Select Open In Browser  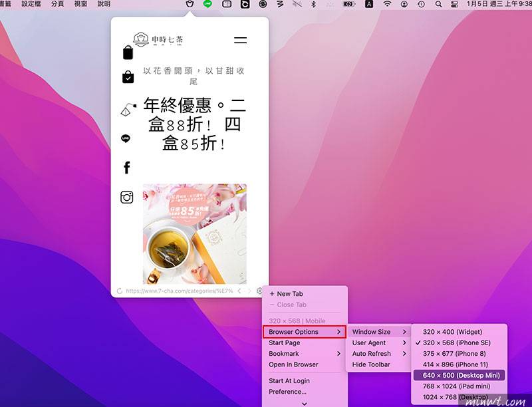click(305, 364)
